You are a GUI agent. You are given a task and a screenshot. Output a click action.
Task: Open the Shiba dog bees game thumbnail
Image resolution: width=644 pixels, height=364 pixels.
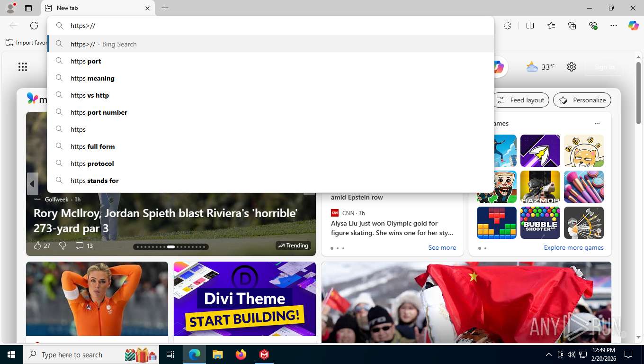tap(584, 151)
